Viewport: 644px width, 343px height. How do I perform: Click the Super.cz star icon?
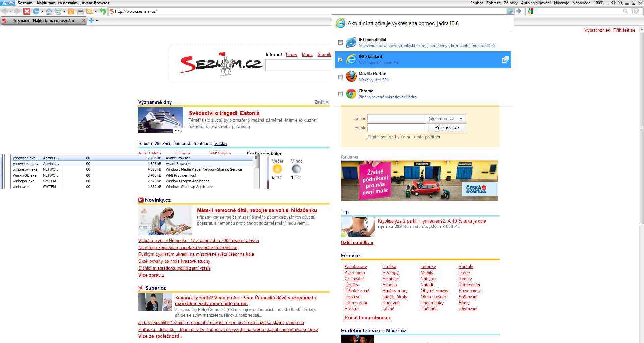141,288
